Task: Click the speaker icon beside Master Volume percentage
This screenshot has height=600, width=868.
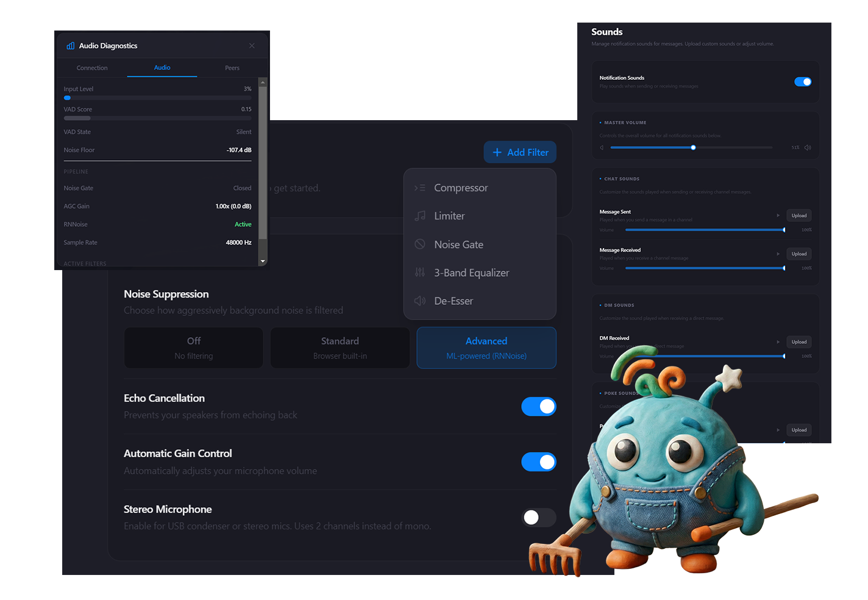Action: coord(808,147)
